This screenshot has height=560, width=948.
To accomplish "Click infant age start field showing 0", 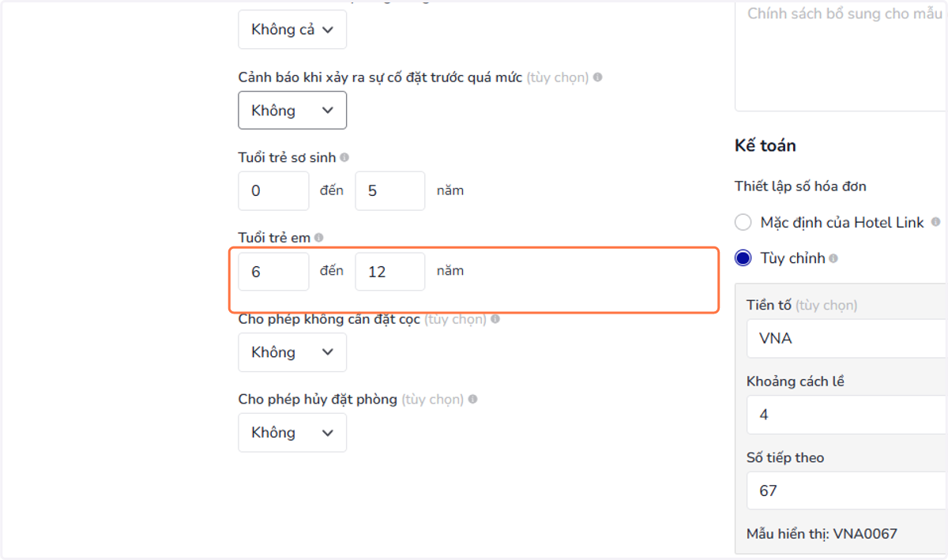I will coord(273,191).
